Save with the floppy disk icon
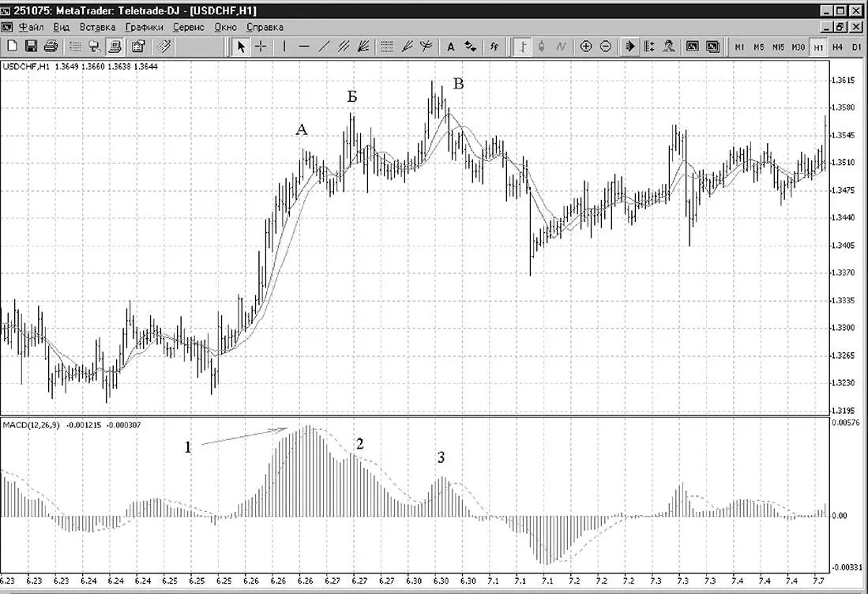 pyautogui.click(x=31, y=47)
